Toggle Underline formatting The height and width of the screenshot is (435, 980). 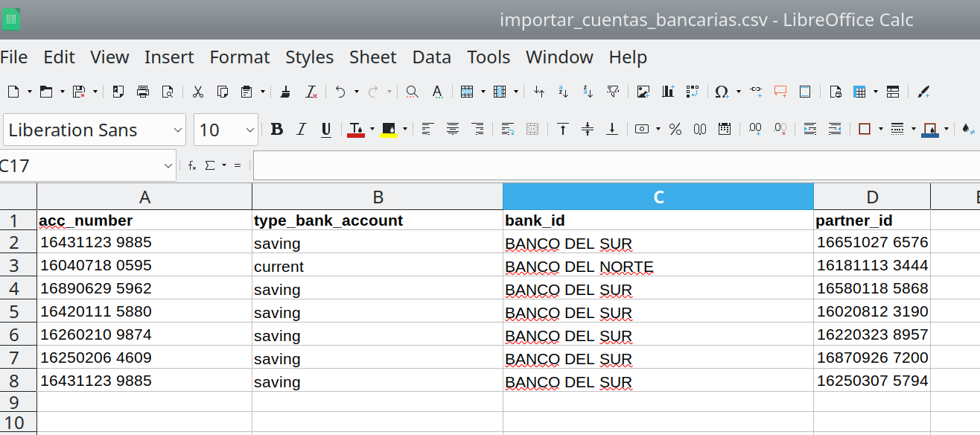tap(325, 130)
